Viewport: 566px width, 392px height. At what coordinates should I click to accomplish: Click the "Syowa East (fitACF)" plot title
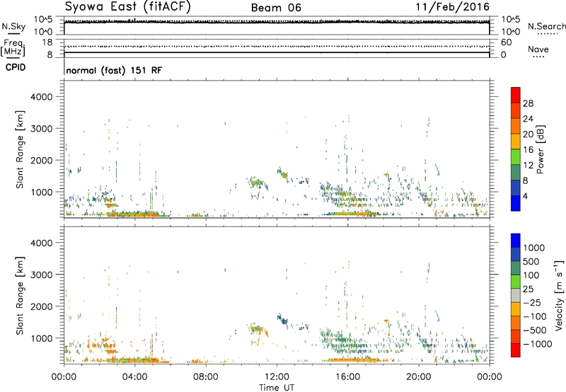tap(128, 6)
